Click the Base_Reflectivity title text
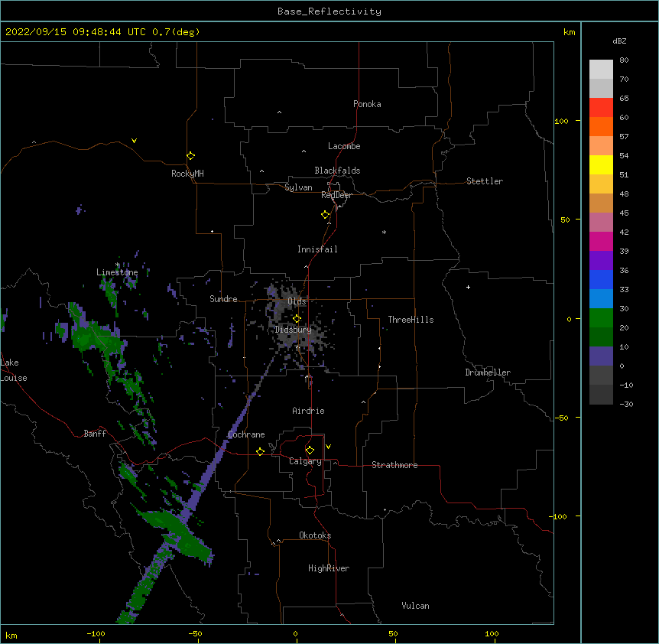Screen dimensions: 659x644 (329, 11)
